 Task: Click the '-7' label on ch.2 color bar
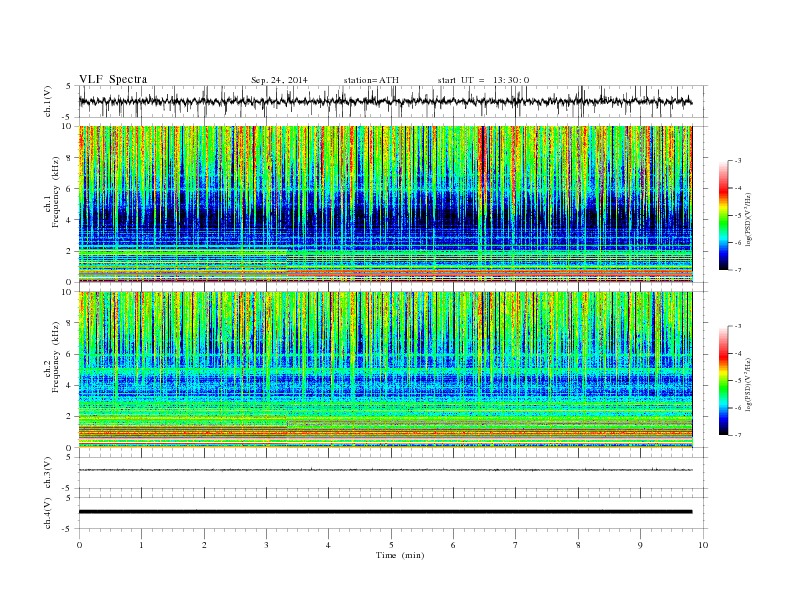(x=737, y=435)
